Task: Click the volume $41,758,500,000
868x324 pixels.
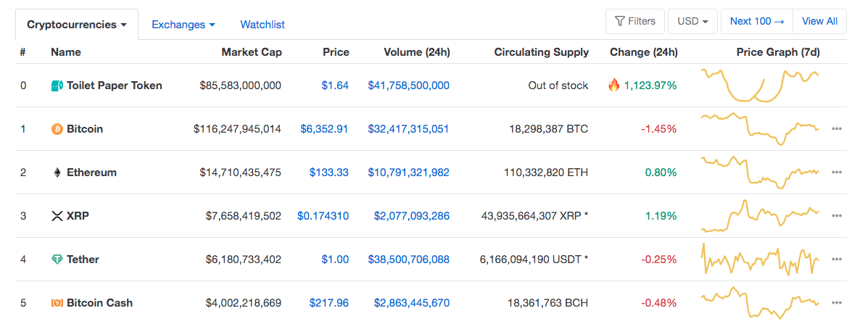Action: 408,86
